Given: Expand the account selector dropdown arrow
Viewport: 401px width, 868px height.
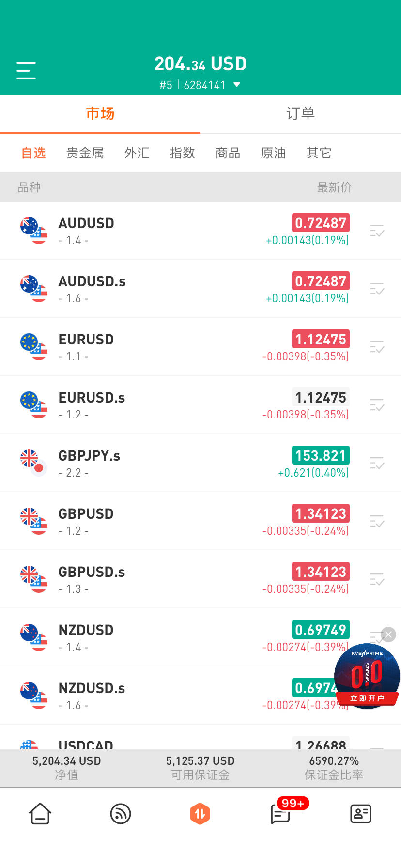Looking at the screenshot, I should coord(237,85).
